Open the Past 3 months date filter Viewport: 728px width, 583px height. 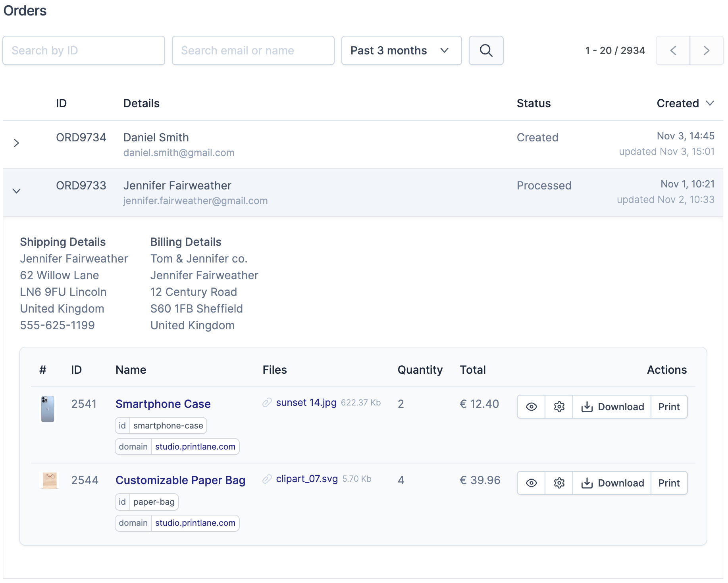pos(401,50)
